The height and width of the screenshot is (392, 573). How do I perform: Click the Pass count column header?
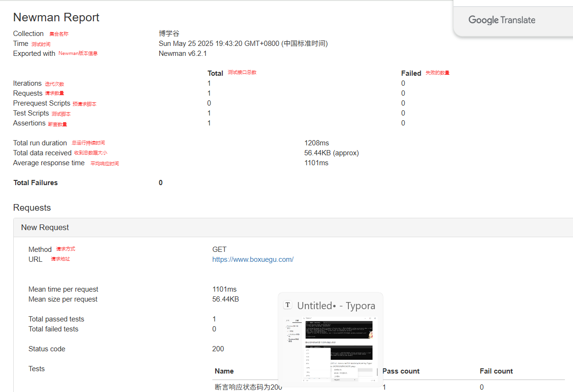coord(400,371)
